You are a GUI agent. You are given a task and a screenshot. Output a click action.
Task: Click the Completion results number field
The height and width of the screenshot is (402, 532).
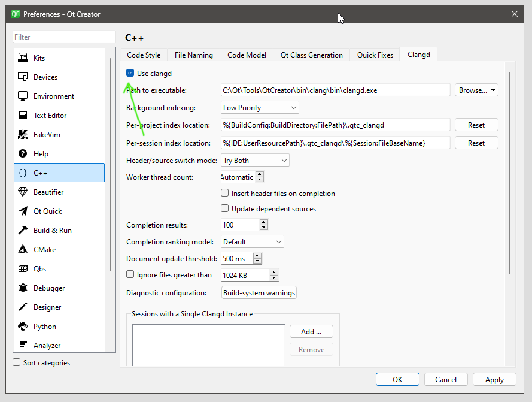click(x=240, y=225)
